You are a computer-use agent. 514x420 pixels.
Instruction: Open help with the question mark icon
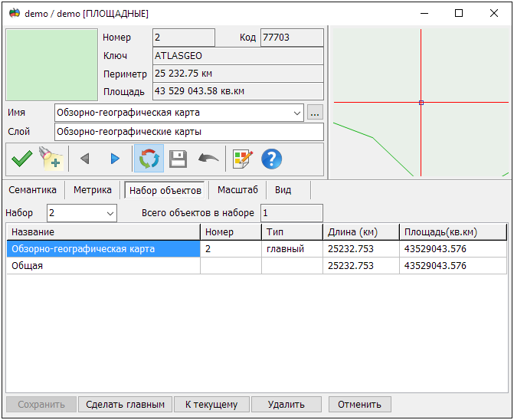click(x=272, y=159)
